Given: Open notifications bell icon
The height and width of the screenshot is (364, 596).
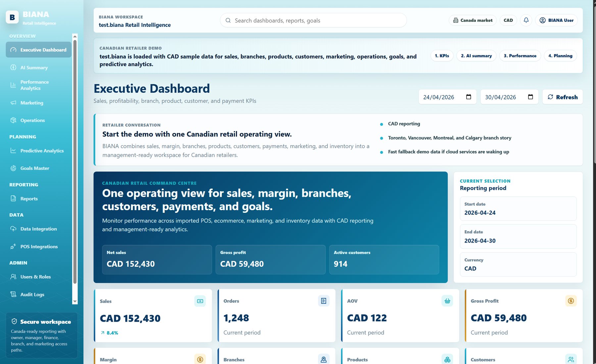Looking at the screenshot, I should click(x=526, y=20).
